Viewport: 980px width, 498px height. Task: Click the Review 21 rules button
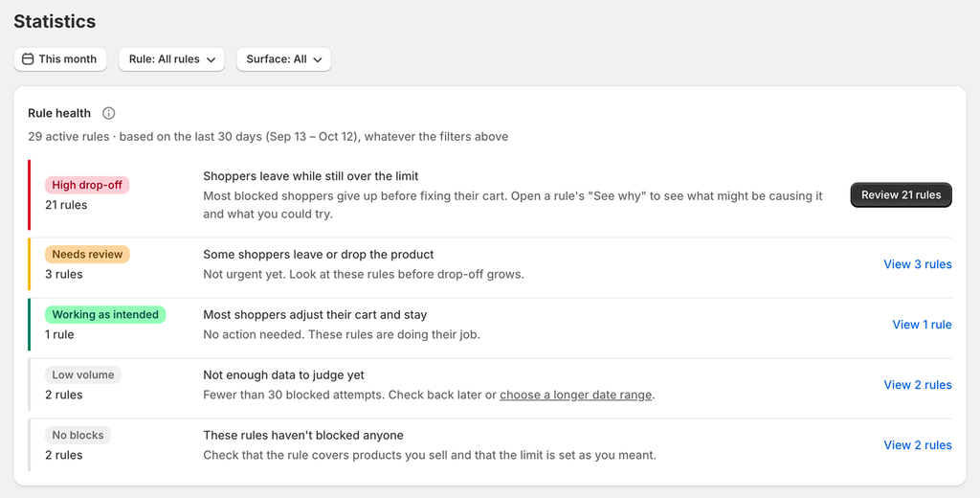902,195
